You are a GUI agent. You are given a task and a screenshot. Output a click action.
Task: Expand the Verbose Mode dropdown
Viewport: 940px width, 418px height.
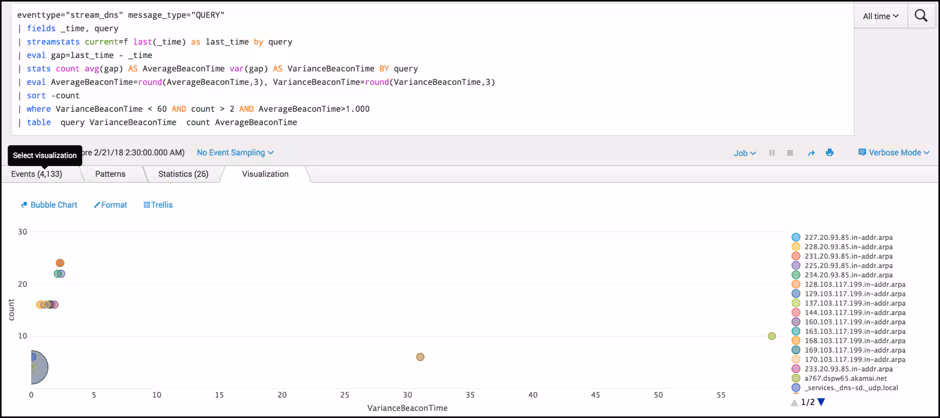(894, 153)
